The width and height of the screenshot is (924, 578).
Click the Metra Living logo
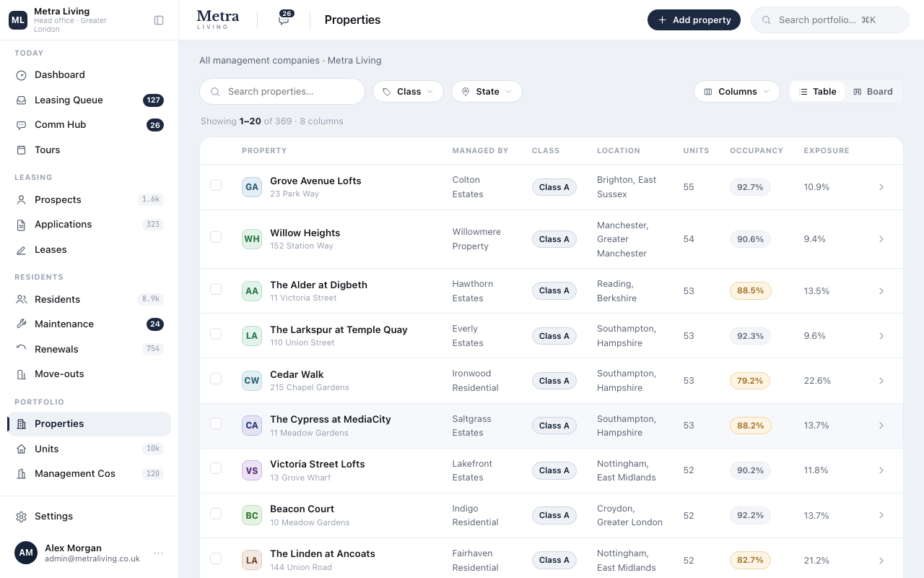(218, 20)
